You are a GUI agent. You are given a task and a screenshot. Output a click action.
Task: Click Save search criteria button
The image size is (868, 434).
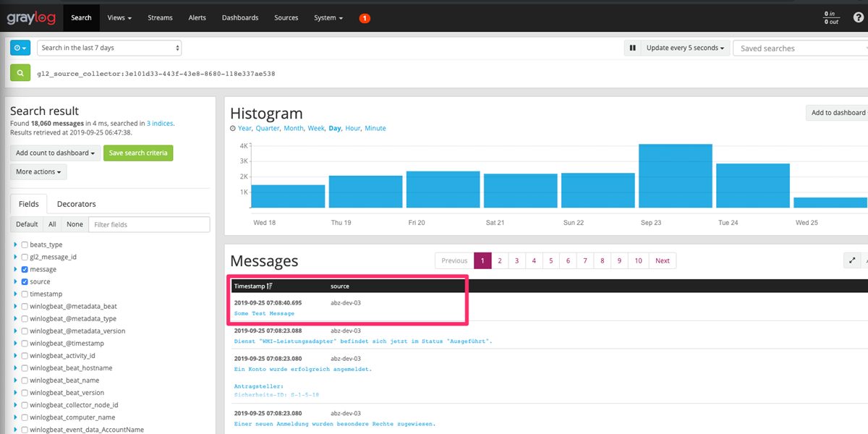tap(138, 153)
